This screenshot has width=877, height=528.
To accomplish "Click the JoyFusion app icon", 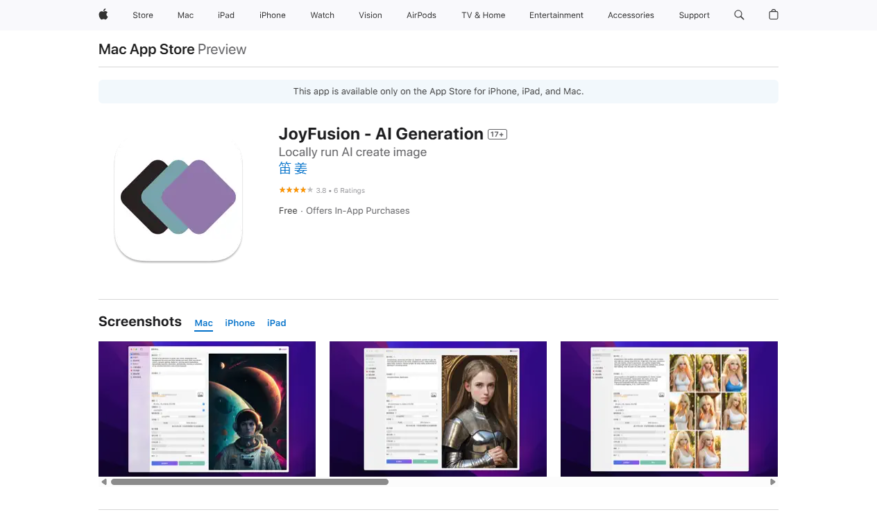I will (x=178, y=197).
